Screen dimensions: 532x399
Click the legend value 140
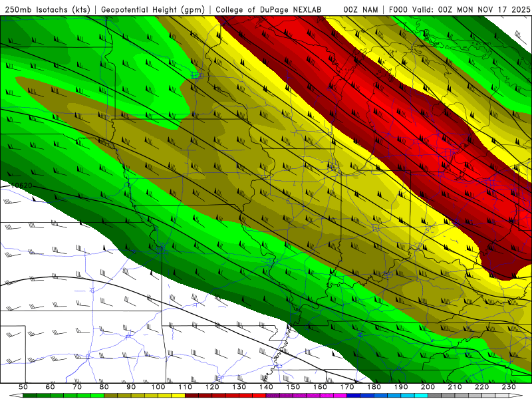click(x=266, y=387)
